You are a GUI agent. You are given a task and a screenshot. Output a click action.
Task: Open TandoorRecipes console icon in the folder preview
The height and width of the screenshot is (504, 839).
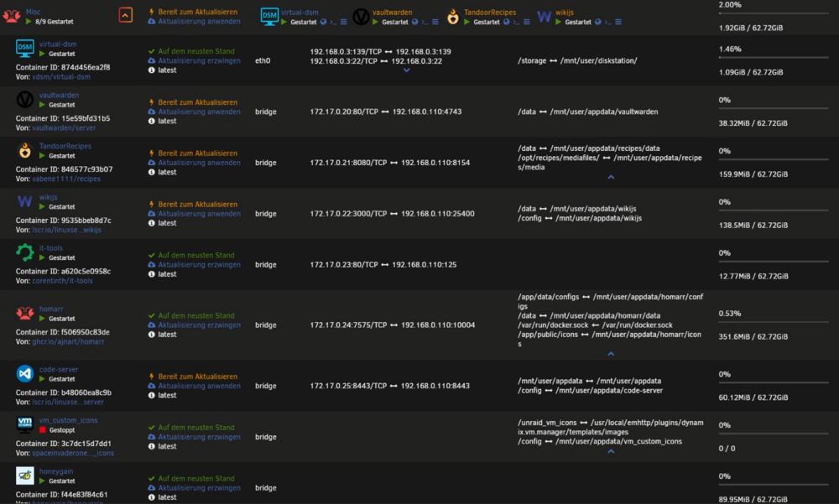click(516, 22)
